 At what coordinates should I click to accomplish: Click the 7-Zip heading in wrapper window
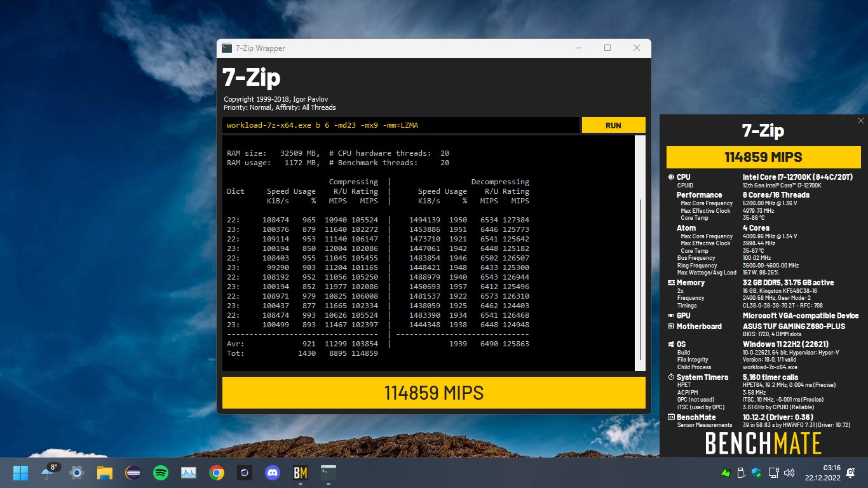coord(251,78)
